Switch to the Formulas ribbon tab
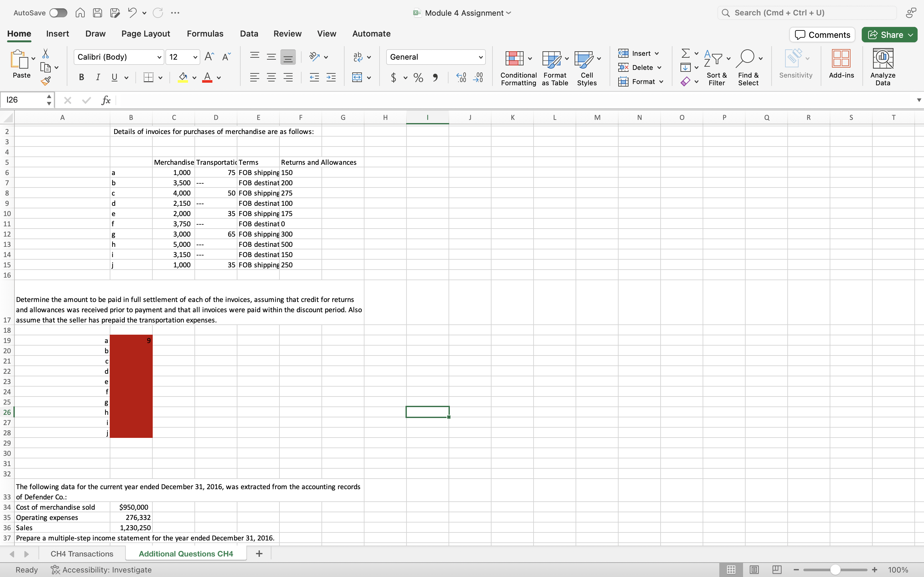Image resolution: width=924 pixels, height=577 pixels. coord(205,34)
